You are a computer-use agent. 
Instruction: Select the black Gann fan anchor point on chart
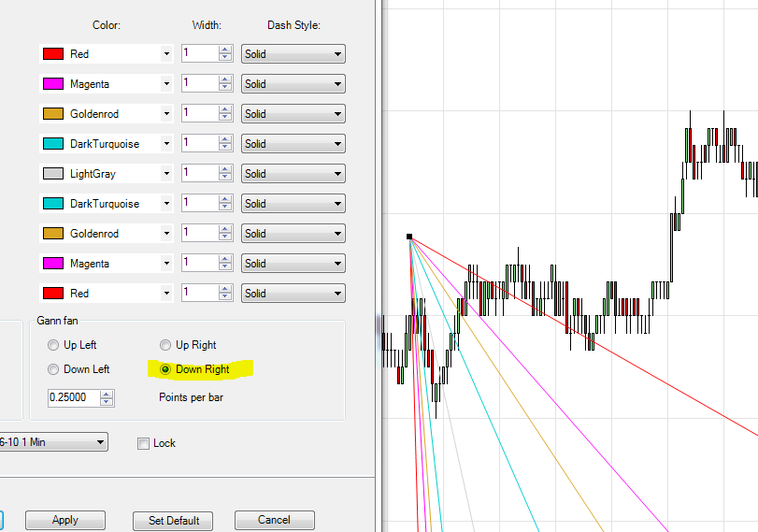pyautogui.click(x=409, y=237)
